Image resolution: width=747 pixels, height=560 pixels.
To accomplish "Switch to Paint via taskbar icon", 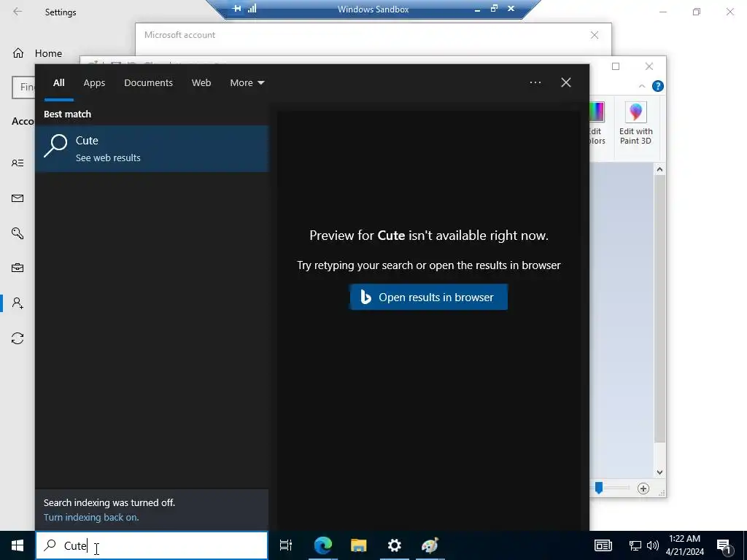I will [x=430, y=545].
